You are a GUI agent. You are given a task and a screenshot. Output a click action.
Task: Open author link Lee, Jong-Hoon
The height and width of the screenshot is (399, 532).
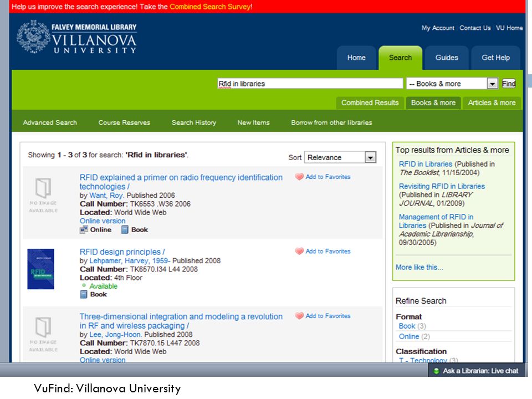pyautogui.click(x=115, y=335)
